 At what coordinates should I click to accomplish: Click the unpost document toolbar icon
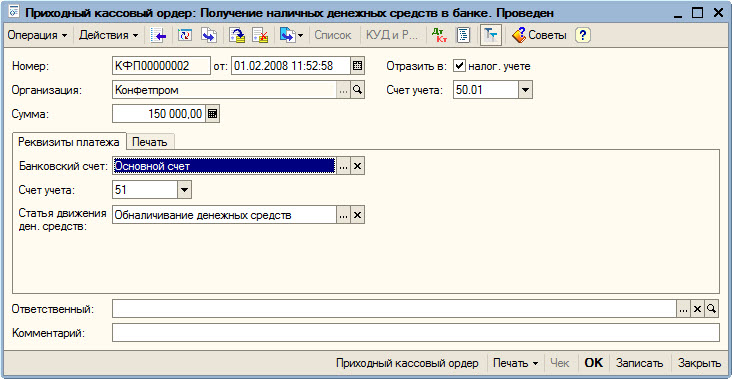pyautogui.click(x=260, y=35)
